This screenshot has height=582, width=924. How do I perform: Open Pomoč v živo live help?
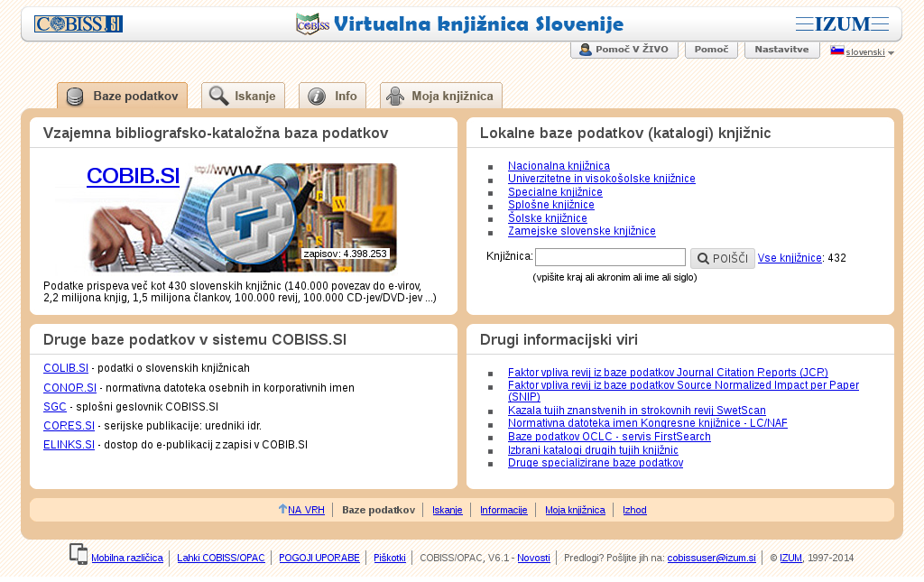(624, 50)
